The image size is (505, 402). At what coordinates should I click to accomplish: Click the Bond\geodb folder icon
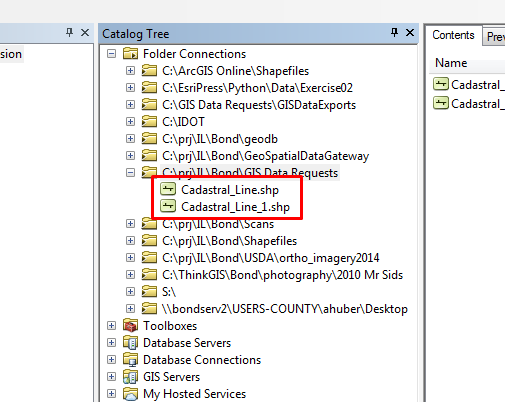[149, 138]
